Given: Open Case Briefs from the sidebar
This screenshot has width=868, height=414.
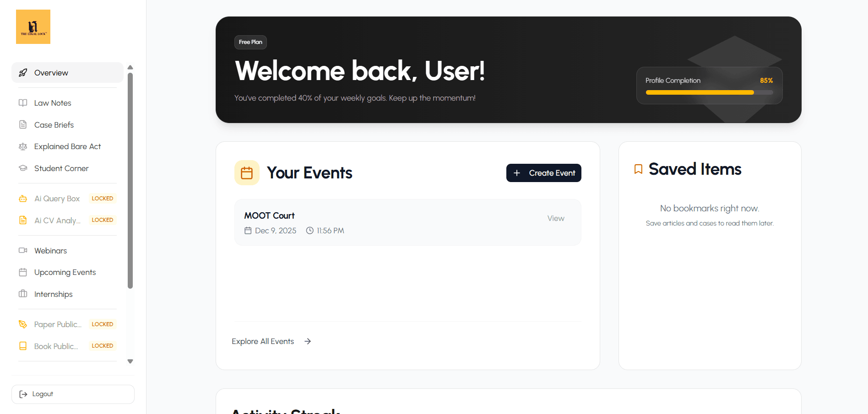Looking at the screenshot, I should click(54, 124).
